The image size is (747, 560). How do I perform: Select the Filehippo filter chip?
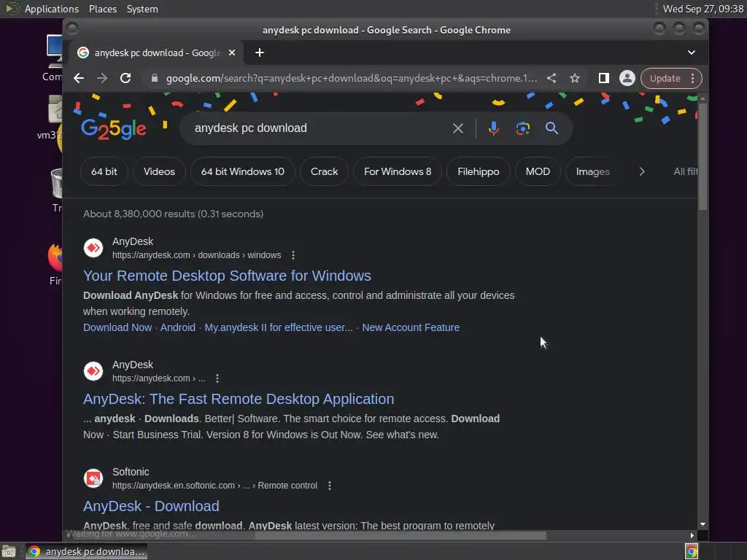click(479, 171)
